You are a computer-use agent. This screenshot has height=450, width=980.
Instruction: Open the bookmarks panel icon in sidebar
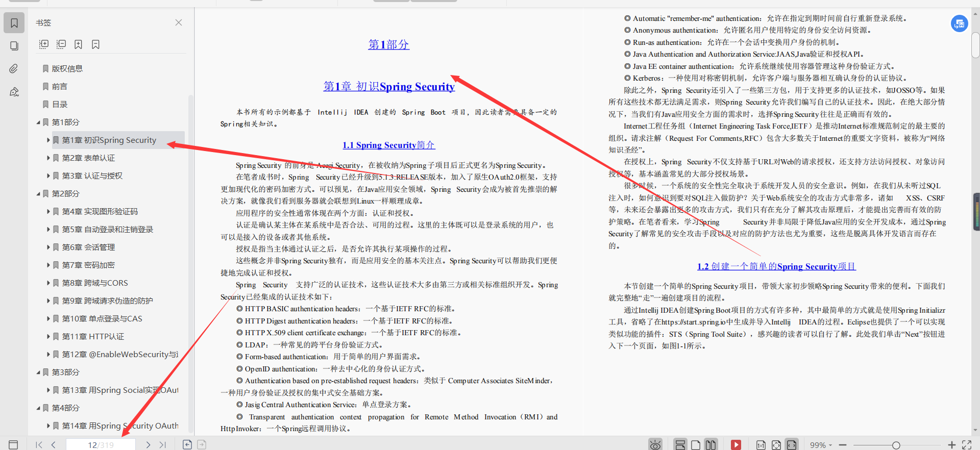click(14, 23)
